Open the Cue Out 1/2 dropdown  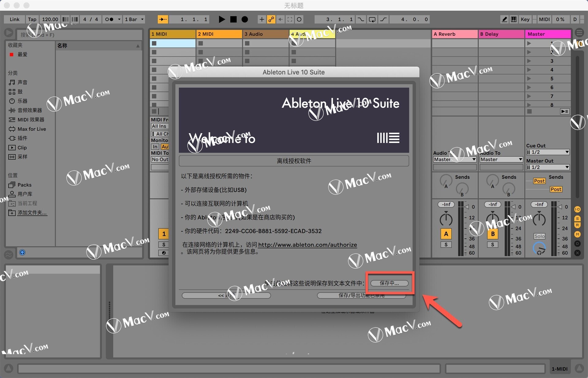548,152
